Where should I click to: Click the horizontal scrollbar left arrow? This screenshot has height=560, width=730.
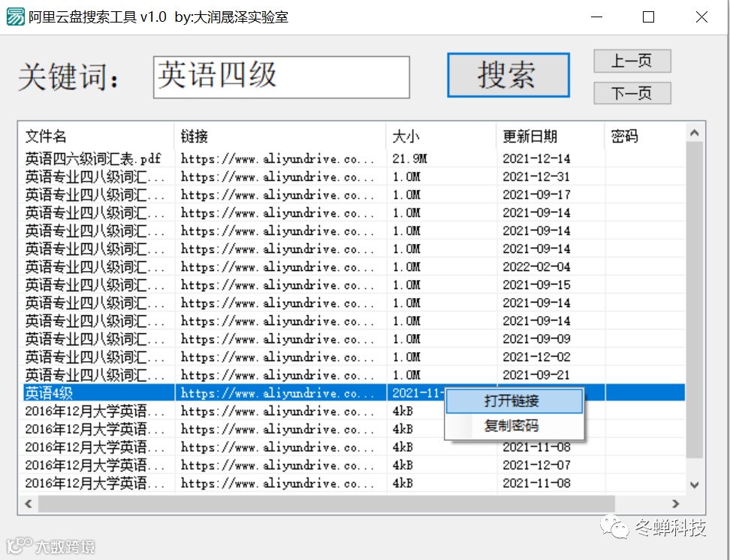(29, 504)
